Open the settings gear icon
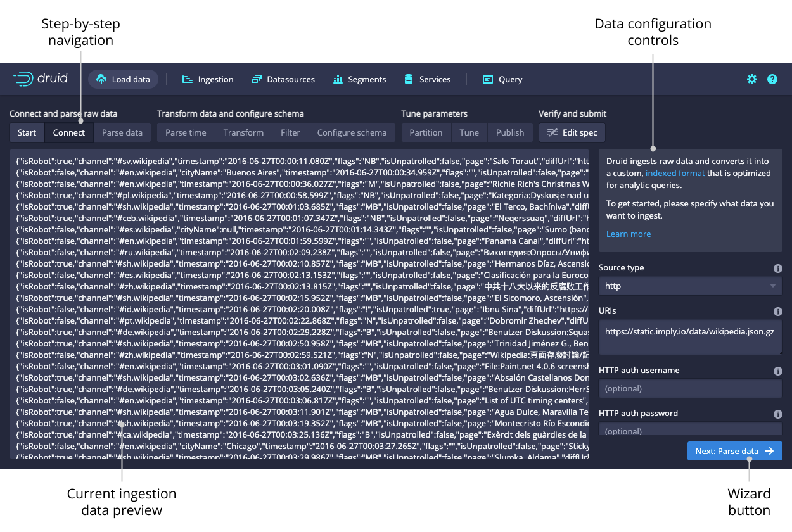 pos(752,79)
